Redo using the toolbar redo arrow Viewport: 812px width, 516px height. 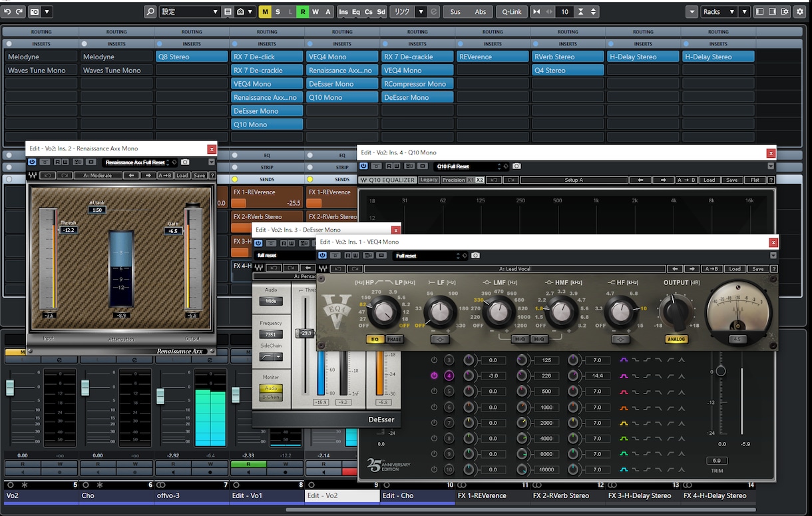point(19,11)
